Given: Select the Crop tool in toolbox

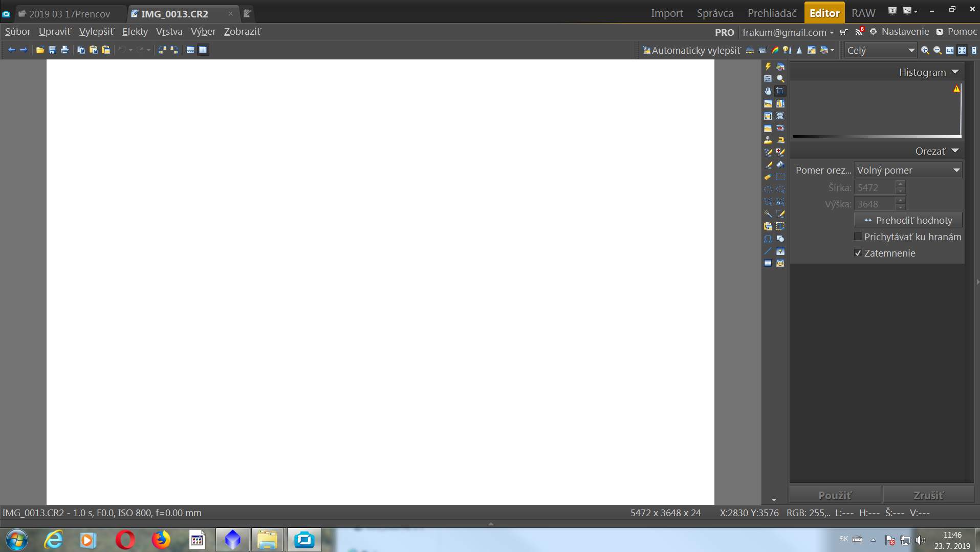Looking at the screenshot, I should [780, 91].
